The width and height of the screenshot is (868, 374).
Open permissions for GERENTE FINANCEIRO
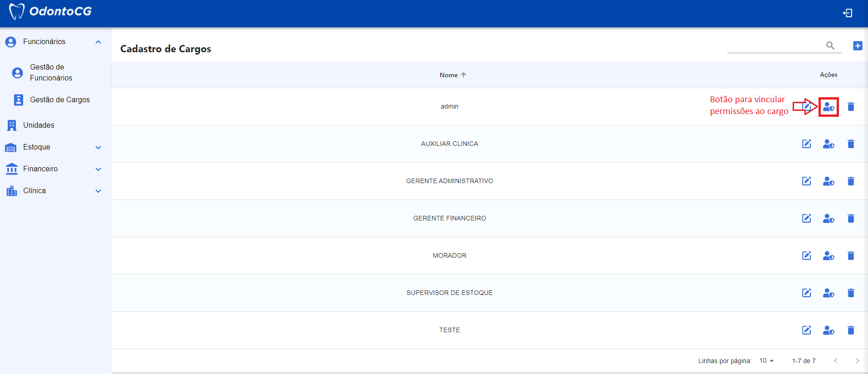(x=828, y=219)
